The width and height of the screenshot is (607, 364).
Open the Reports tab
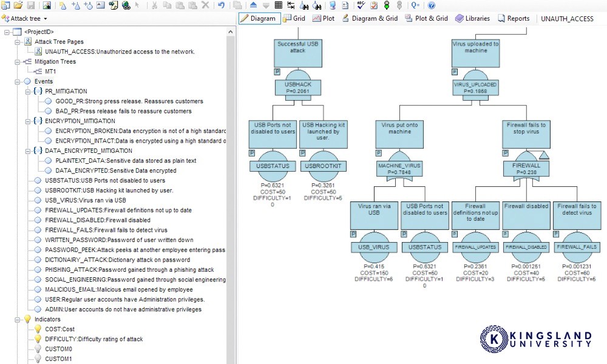(514, 18)
